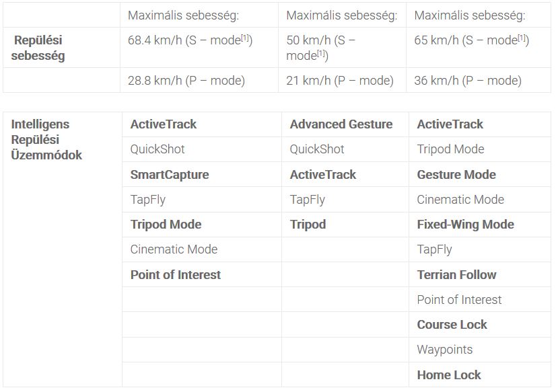The height and width of the screenshot is (392, 556).
Task: Select the 21 km/h (P – mode) value
Action: coord(339,81)
